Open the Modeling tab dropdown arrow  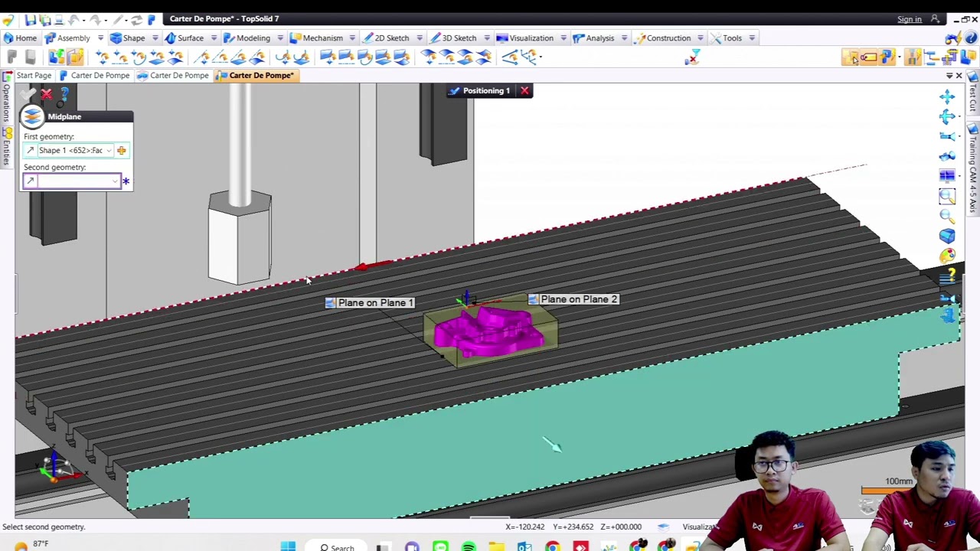[x=280, y=38]
